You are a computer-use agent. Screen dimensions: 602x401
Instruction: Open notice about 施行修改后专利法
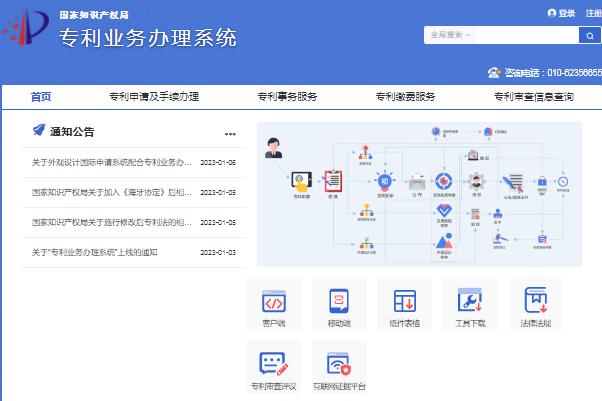[111, 222]
